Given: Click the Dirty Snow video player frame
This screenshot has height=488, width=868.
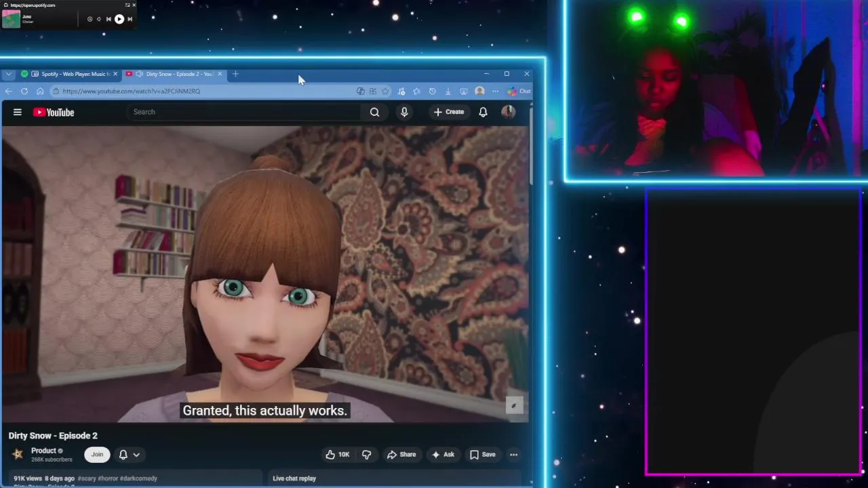Looking at the screenshot, I should 264,274.
